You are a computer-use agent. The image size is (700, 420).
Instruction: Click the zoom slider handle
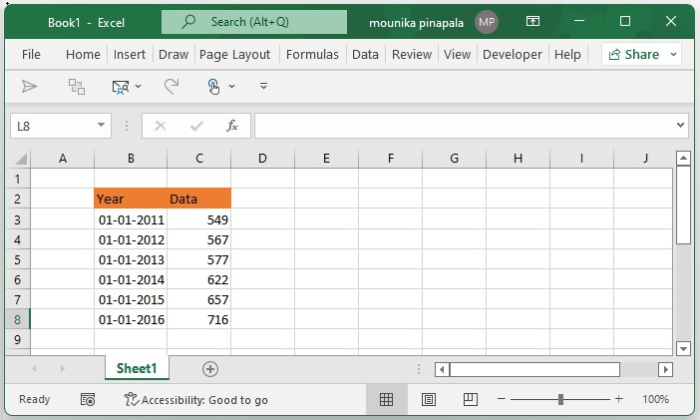(561, 399)
